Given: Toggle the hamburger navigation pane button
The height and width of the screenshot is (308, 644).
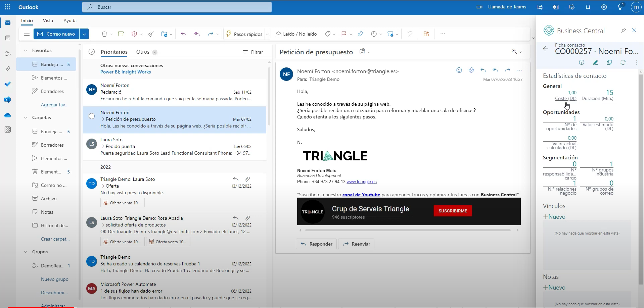Looking at the screenshot, I should 27,34.
